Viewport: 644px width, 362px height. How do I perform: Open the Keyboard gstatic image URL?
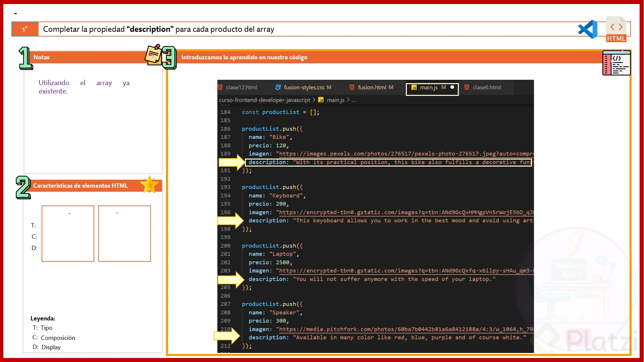tap(406, 213)
